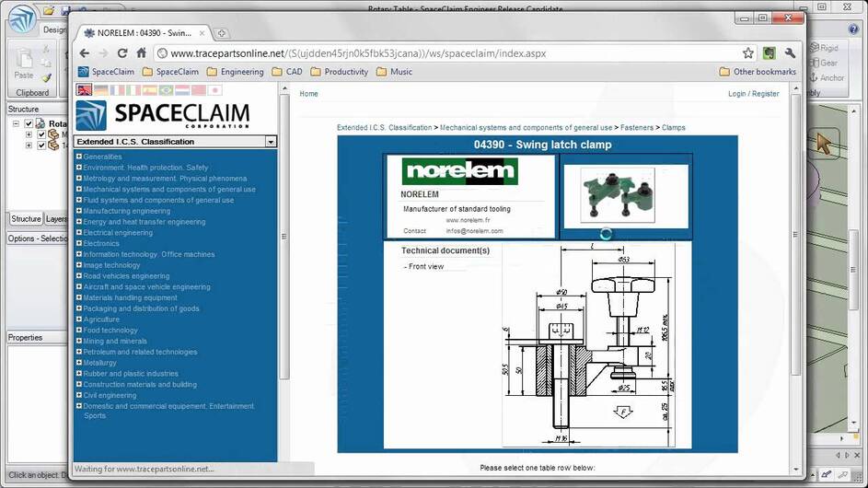Screen dimensions: 868x488
Task: Toggle the second Structure tree item checkbox
Action: point(41,134)
